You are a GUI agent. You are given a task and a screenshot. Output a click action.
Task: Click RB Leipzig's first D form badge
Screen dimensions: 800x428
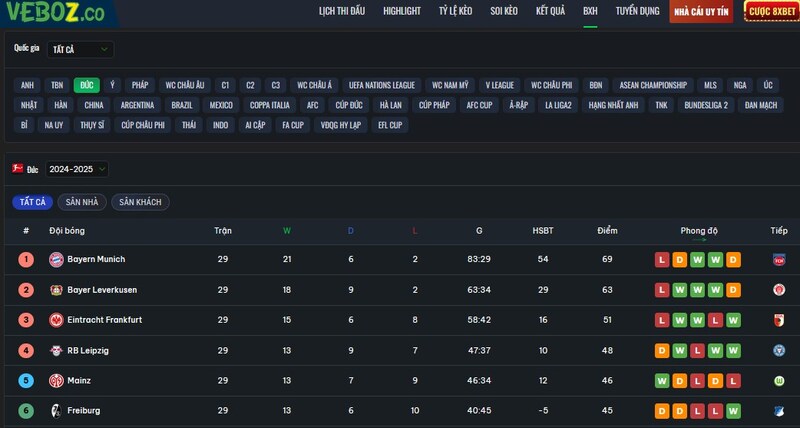pos(662,350)
